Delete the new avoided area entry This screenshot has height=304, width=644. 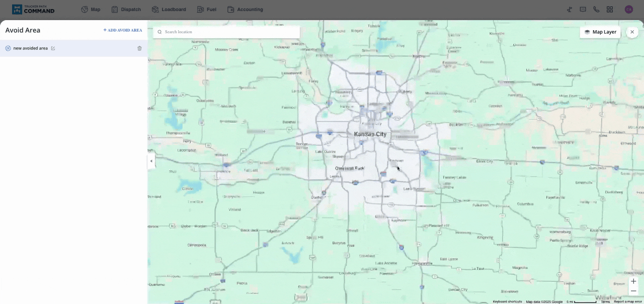(x=139, y=48)
